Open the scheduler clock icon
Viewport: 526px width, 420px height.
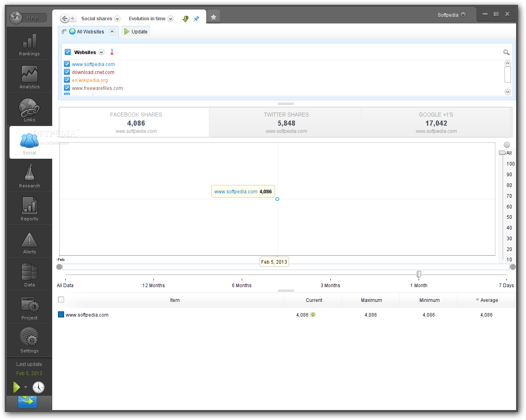39,387
